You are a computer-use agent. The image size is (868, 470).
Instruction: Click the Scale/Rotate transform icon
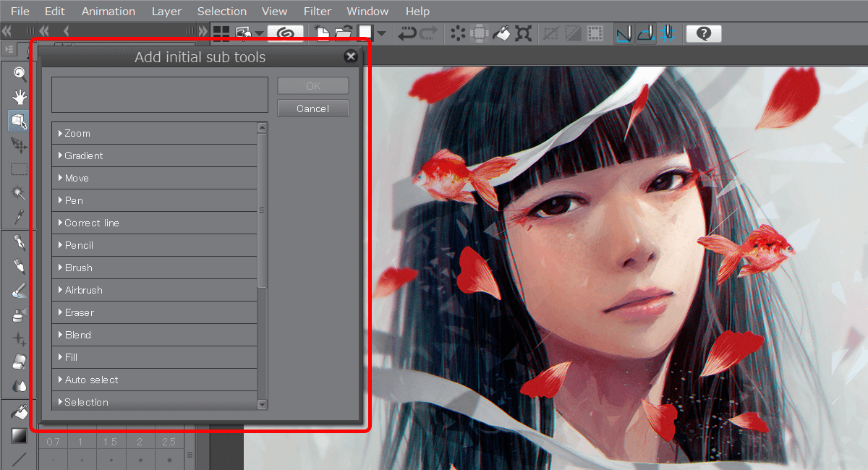click(524, 33)
